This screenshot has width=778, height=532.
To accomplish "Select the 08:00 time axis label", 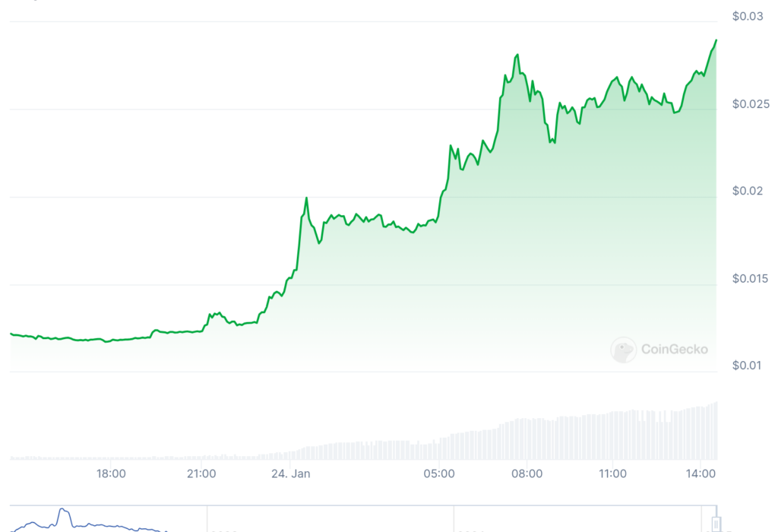I will 527,474.
